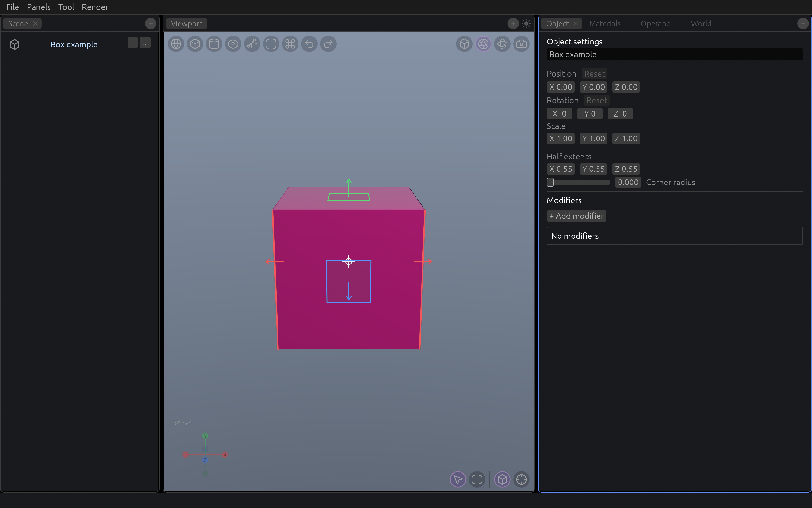
Task: Click the cube icon beside Box example
Action: tap(14, 44)
